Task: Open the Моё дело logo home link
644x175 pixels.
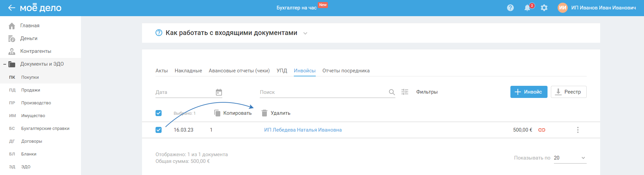Action: (x=40, y=7)
